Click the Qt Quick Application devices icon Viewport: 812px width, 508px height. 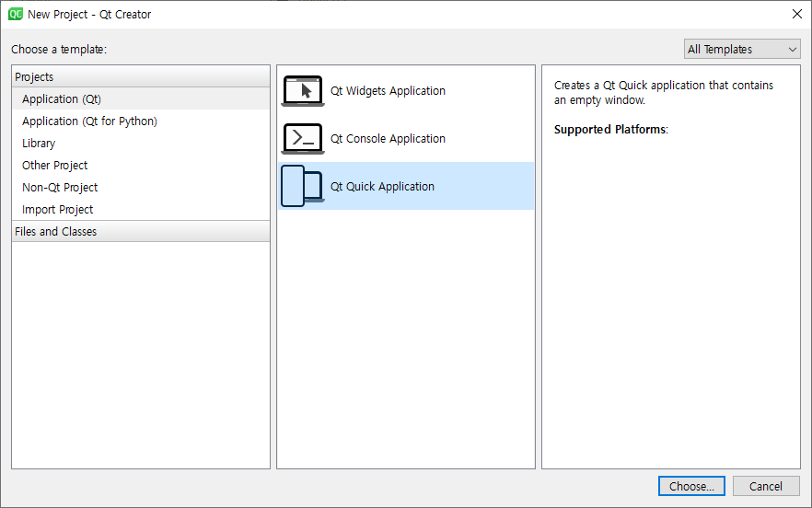pos(303,186)
